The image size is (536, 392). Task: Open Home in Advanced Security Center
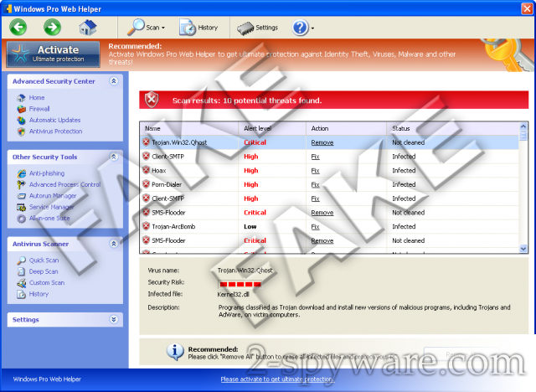coord(37,97)
